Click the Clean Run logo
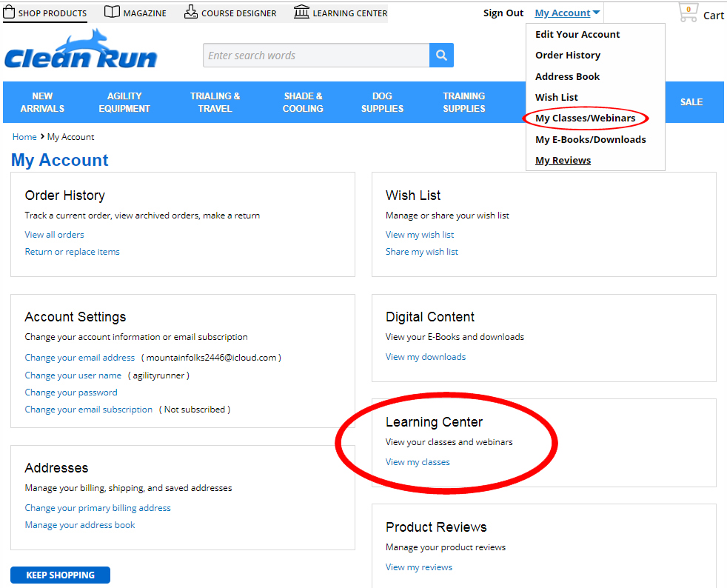This screenshot has width=727, height=588. 81,52
